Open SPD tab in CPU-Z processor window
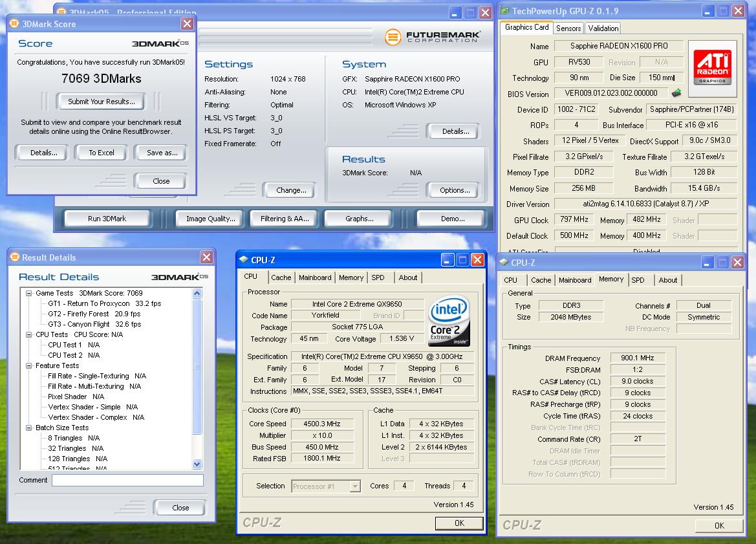The image size is (756, 544). point(378,277)
